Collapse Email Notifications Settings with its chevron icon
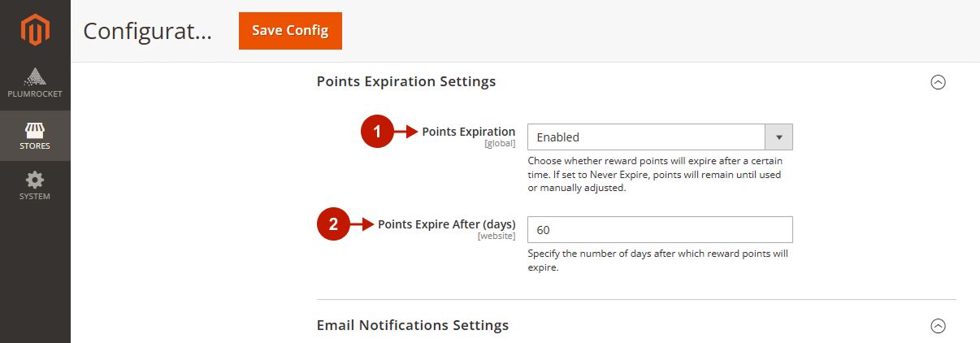 (938, 326)
